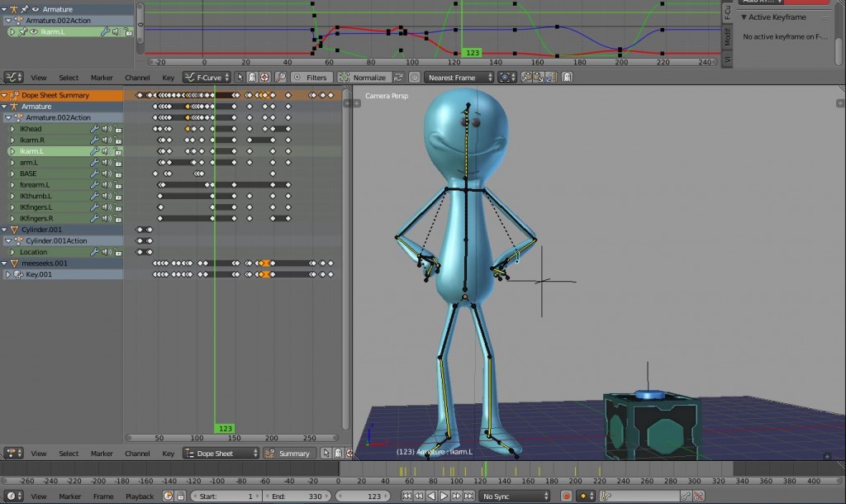
Task: Open the Marker menu in the Graph Editor
Action: [102, 76]
